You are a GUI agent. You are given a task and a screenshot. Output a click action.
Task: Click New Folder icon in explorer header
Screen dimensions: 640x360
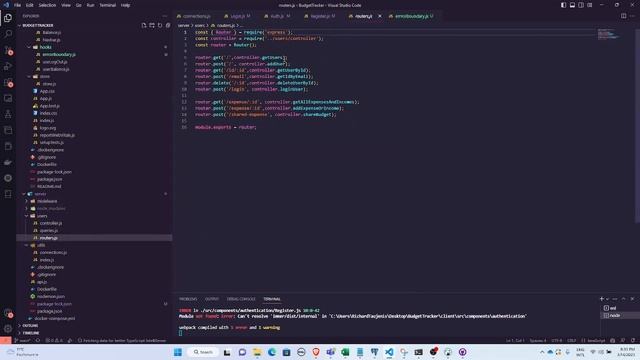click(152, 25)
